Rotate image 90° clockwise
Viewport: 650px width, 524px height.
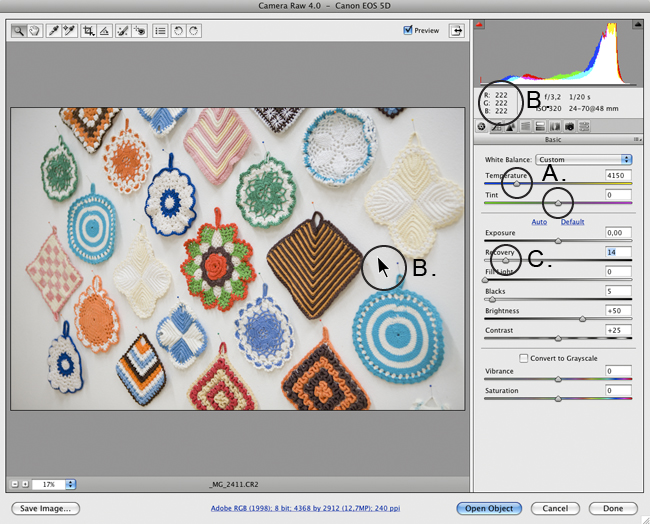(x=194, y=31)
